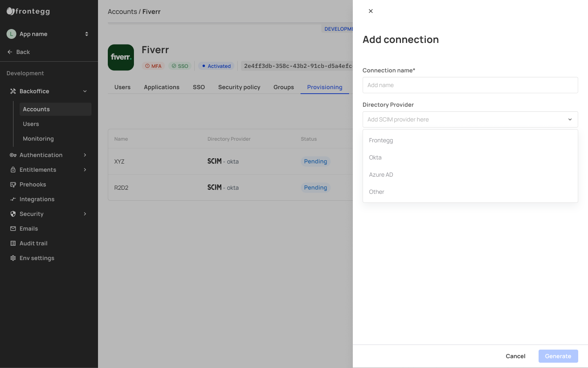The image size is (588, 368).
Task: Click the Audit trail icon
Action: pos(13,243)
